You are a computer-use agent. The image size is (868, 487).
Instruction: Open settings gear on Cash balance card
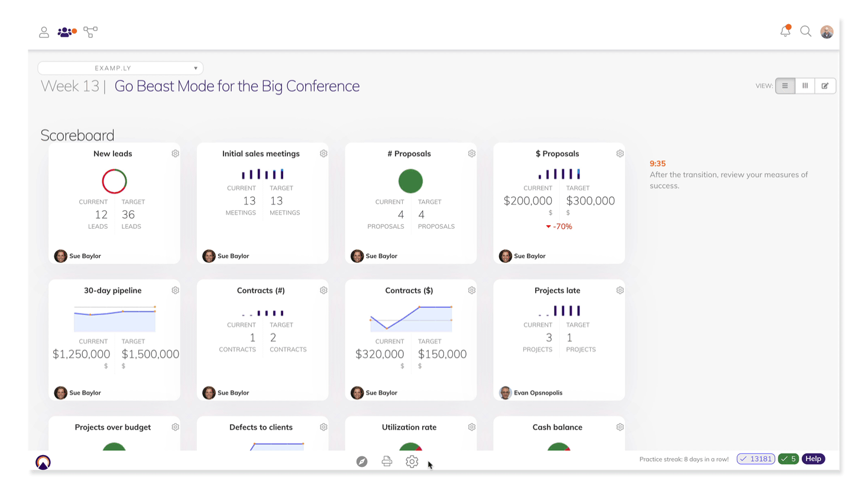[x=620, y=427]
